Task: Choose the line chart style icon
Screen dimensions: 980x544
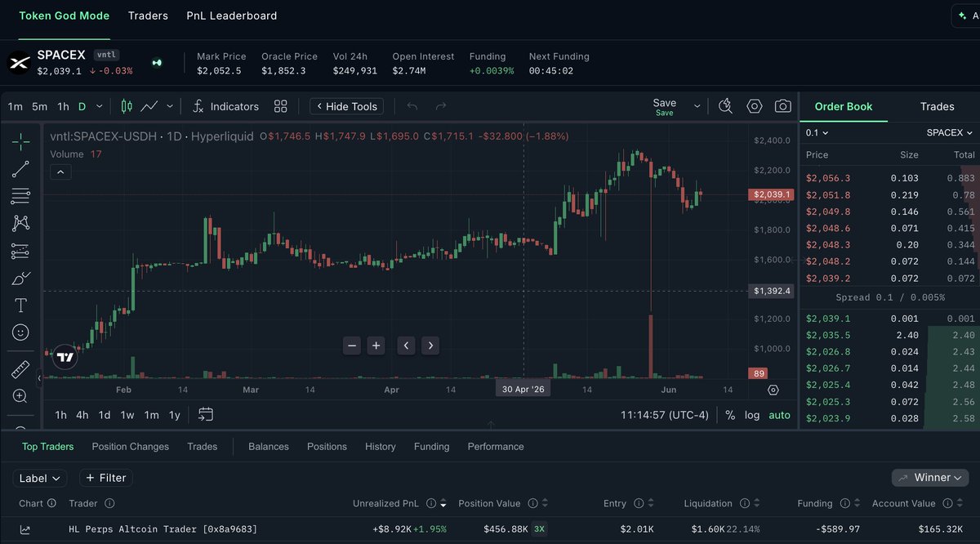Action: [x=149, y=106]
